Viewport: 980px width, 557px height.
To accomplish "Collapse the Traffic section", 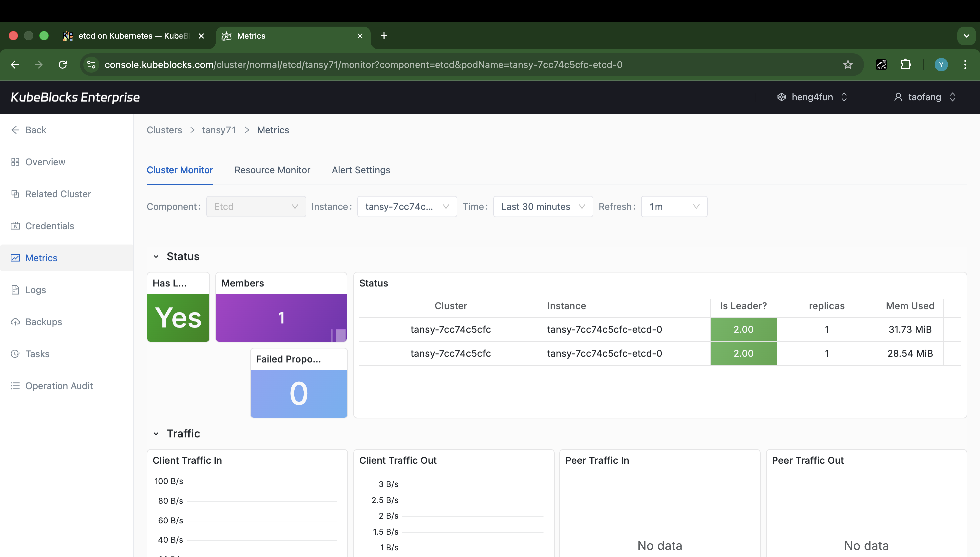I will pyautogui.click(x=156, y=434).
